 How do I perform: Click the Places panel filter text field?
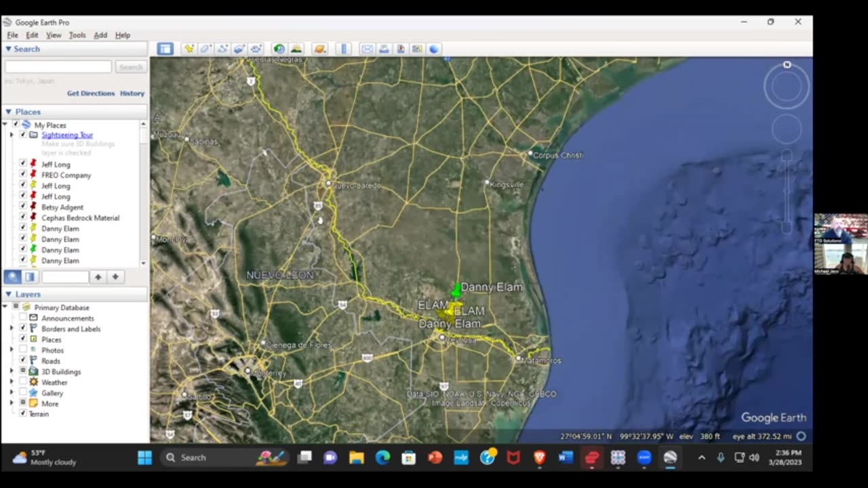[x=65, y=277]
